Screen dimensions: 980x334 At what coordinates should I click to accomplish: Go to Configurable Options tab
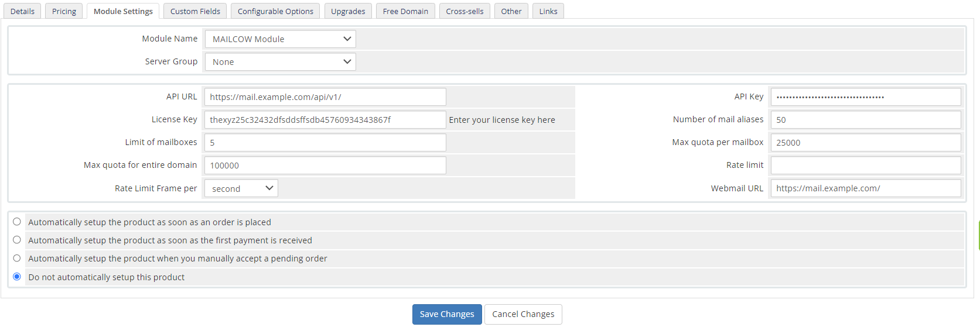[x=275, y=11]
